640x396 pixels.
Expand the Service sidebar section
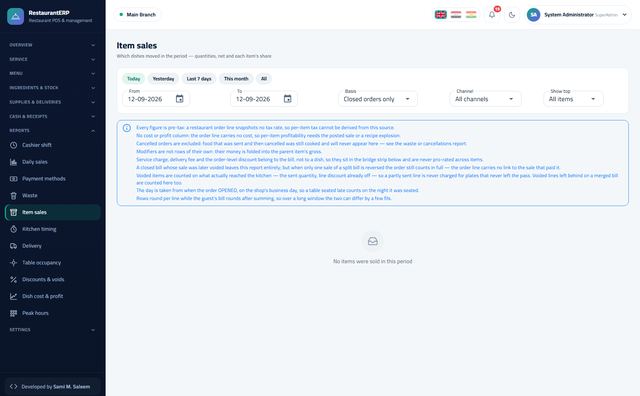pyautogui.click(x=53, y=59)
